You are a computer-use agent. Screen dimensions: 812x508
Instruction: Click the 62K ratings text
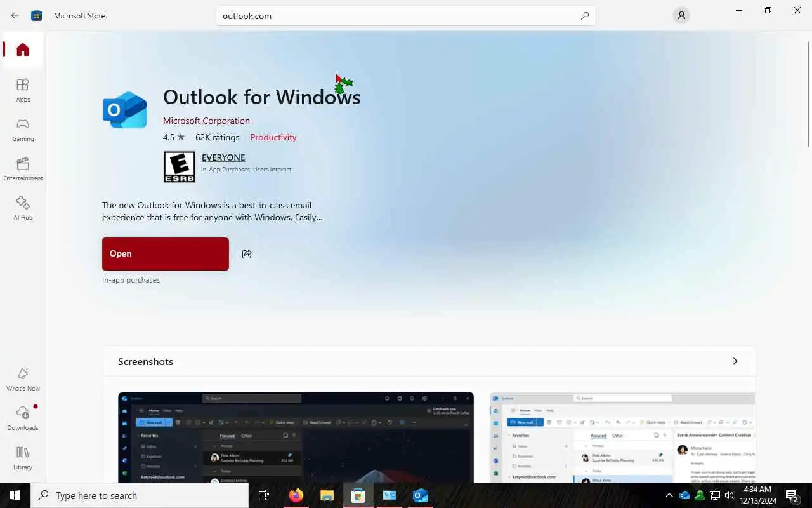click(x=217, y=137)
